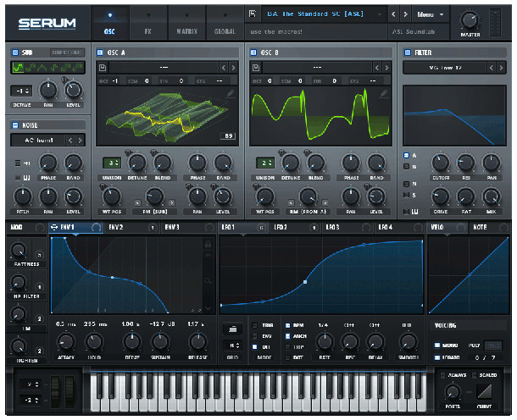Image resolution: width=517 pixels, height=420 pixels.
Task: Click the Serum logo
Action: pos(47,24)
